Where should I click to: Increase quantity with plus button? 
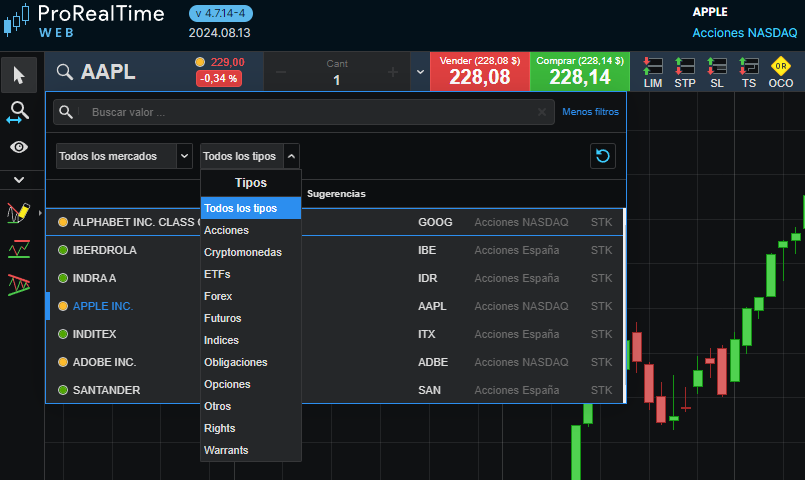[x=393, y=72]
